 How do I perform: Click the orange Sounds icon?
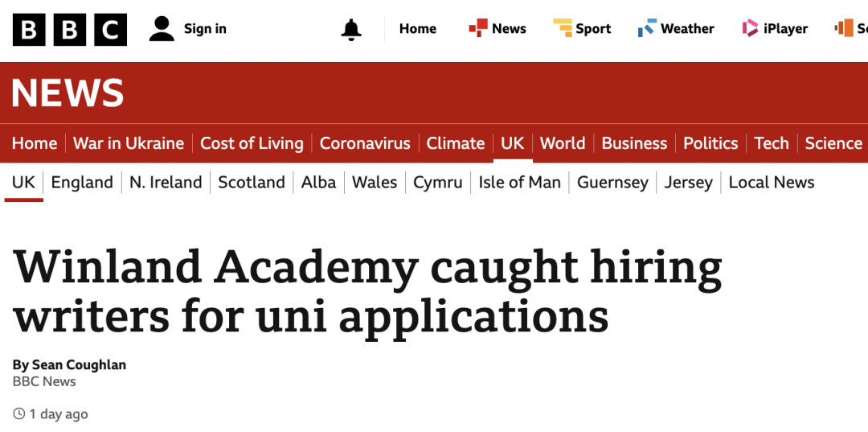844,27
